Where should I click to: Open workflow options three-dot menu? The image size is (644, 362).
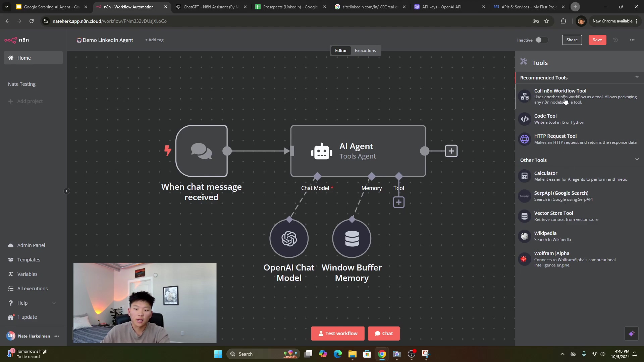pos(632,40)
